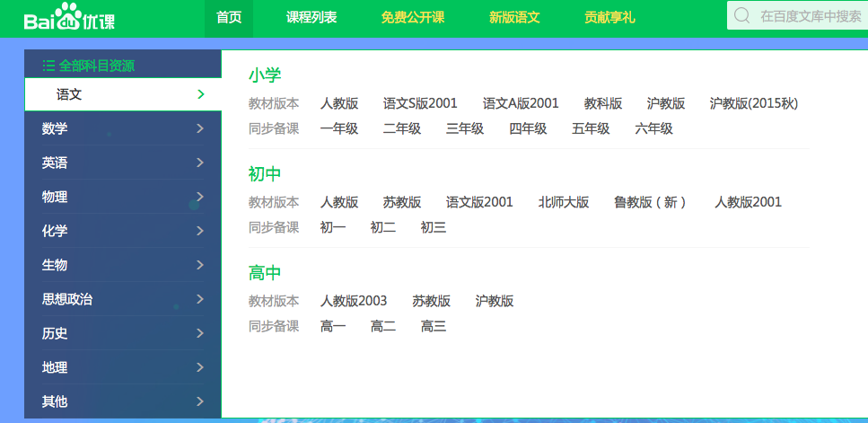Switch to 免费公开课 tab

pos(412,17)
